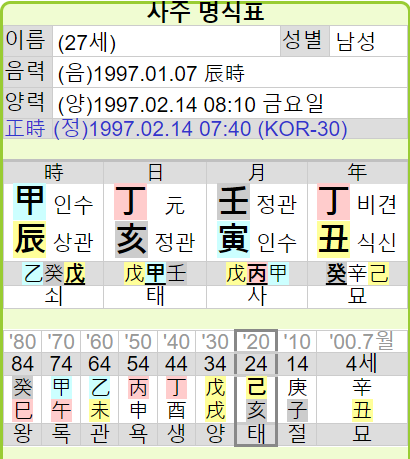Image resolution: width=410 pixels, height=459 pixels.
Task: Select the highlighted '20 decade cell
Action: pos(256,342)
